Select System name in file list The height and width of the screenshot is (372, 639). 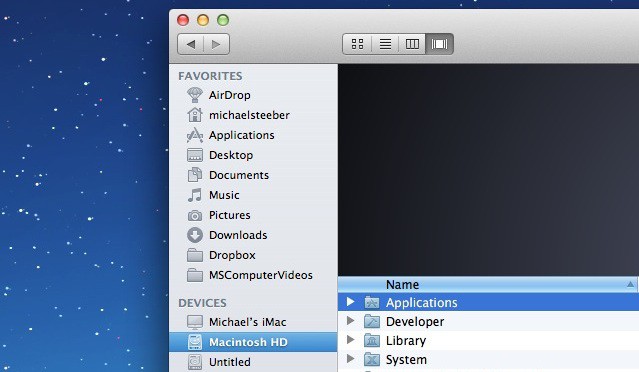point(406,360)
